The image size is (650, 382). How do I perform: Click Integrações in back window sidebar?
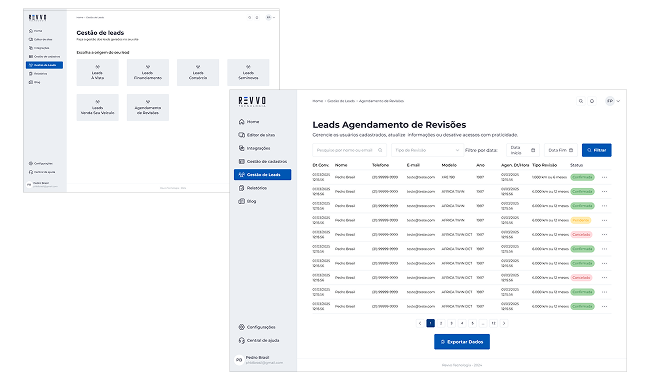tap(39, 48)
